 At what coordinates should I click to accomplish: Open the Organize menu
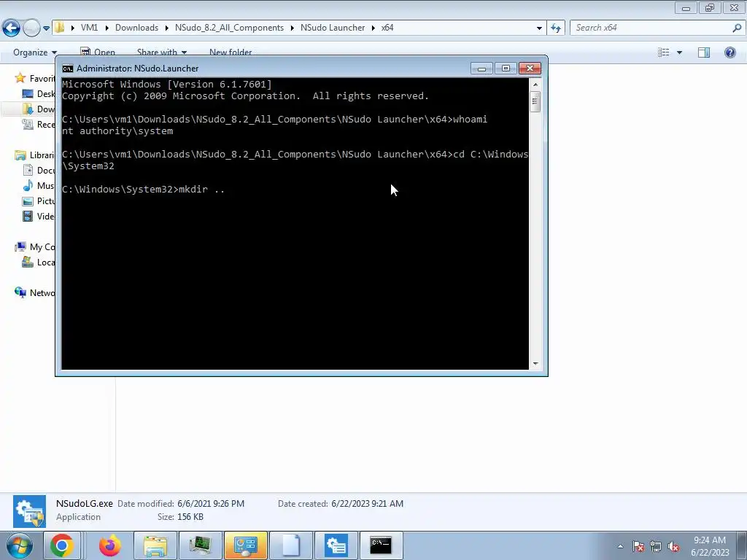pyautogui.click(x=35, y=52)
